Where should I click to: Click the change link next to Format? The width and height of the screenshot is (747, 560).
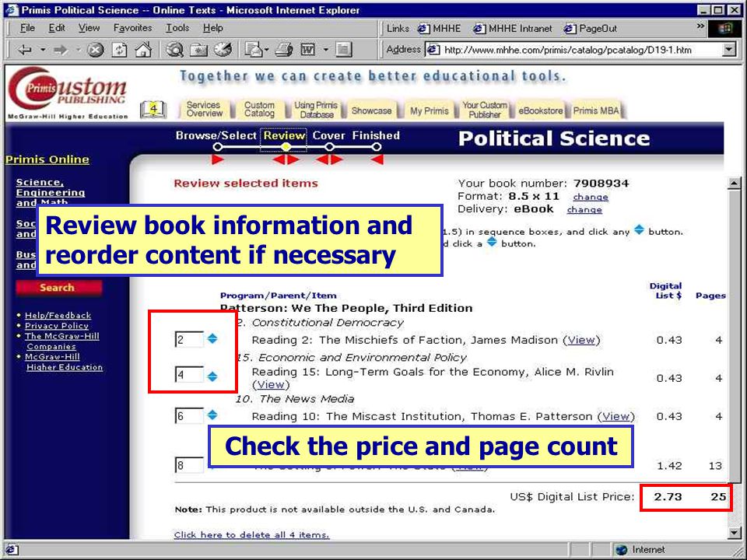591,197
